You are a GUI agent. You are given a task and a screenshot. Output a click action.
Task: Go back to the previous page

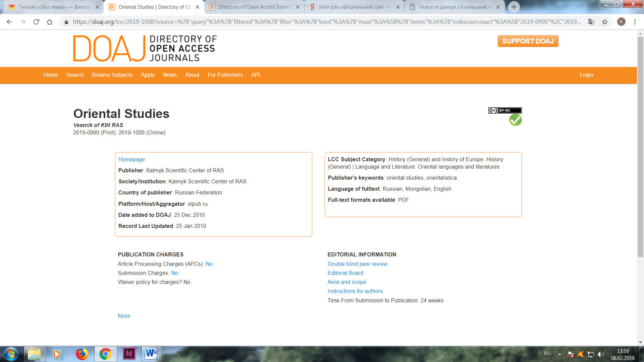9,22
